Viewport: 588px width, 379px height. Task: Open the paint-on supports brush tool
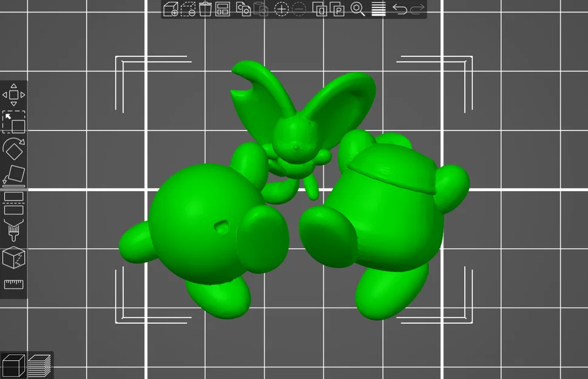(14, 230)
